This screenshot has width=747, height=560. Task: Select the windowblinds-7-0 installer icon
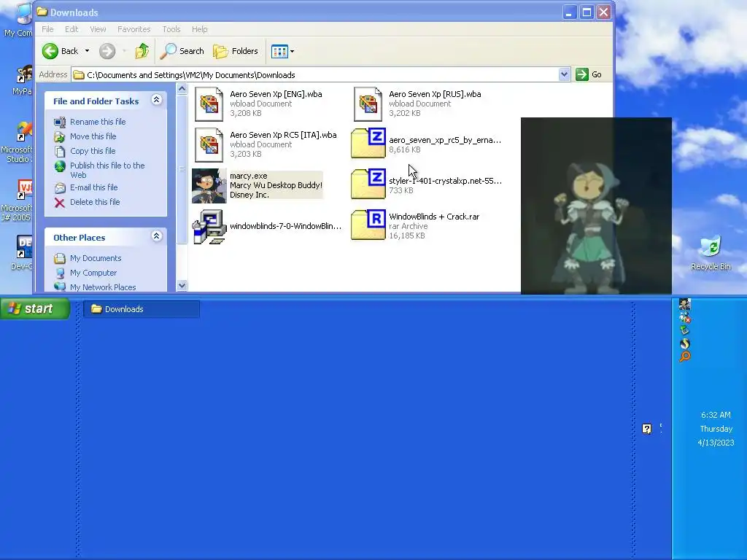click(209, 227)
